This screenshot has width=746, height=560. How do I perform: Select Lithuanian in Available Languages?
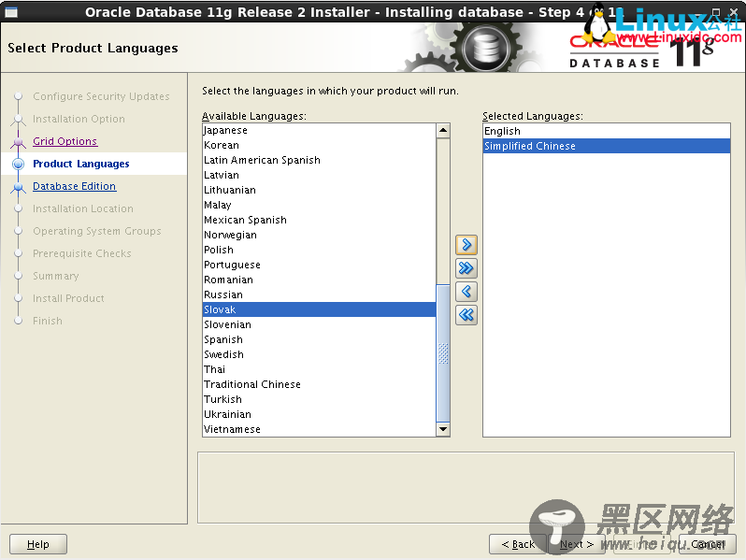[x=319, y=190]
